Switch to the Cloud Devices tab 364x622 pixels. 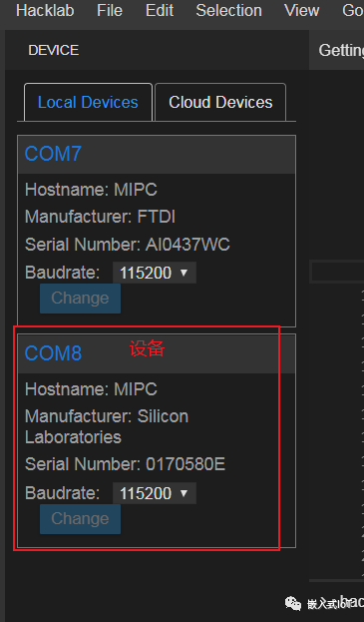[x=220, y=102]
